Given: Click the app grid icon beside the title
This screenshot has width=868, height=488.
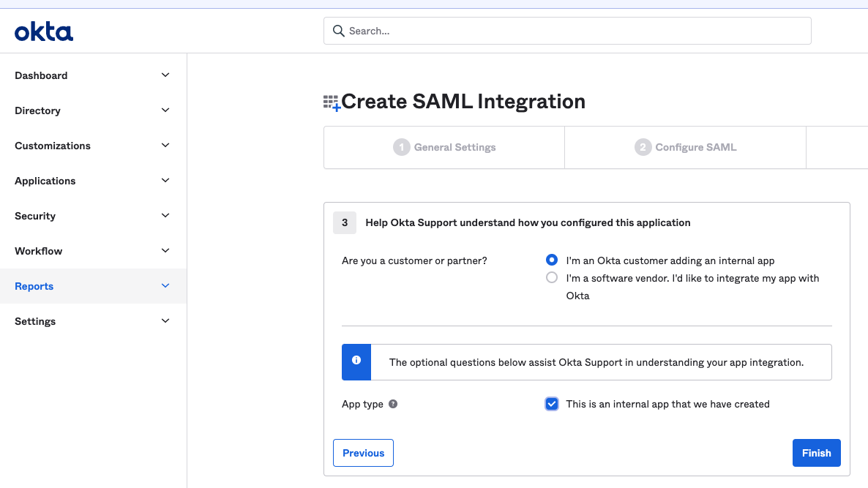Looking at the screenshot, I should pyautogui.click(x=332, y=103).
